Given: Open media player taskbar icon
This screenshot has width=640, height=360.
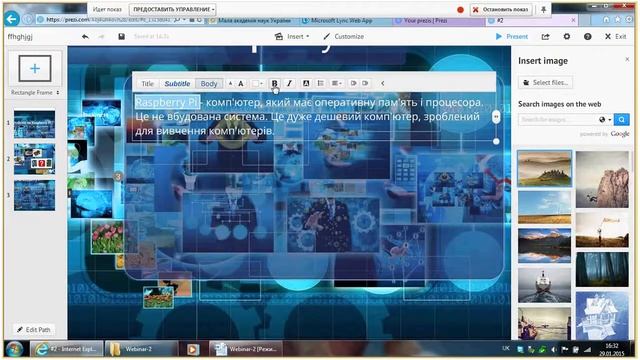Looking at the screenshot, I should (193, 349).
